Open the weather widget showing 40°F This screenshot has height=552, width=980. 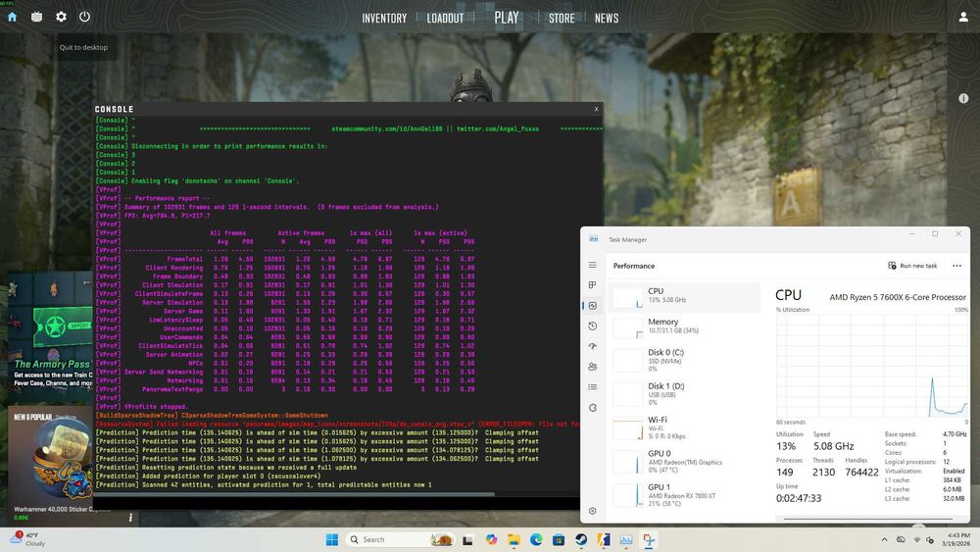27,539
